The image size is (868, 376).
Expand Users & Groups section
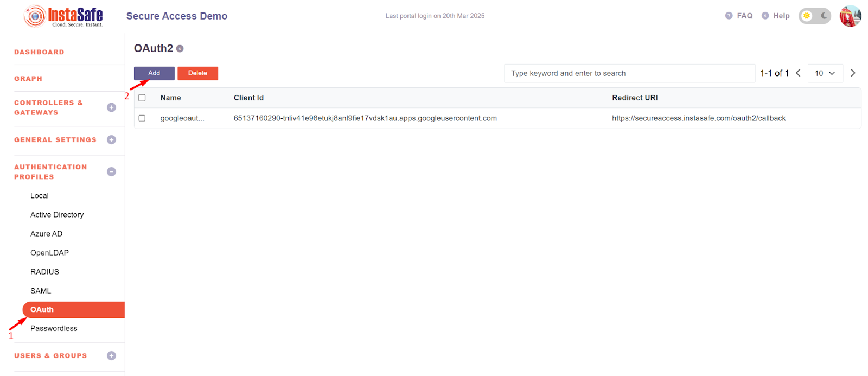112,356
